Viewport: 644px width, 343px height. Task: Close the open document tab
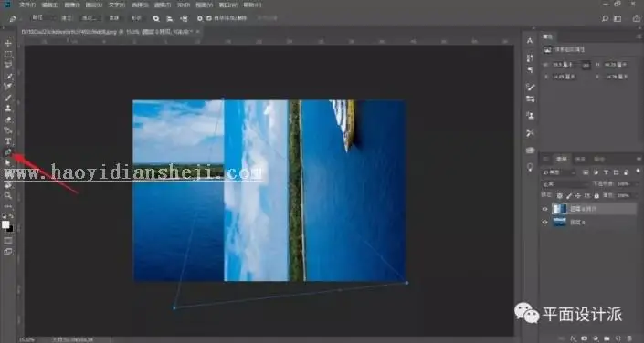pyautogui.click(x=197, y=32)
